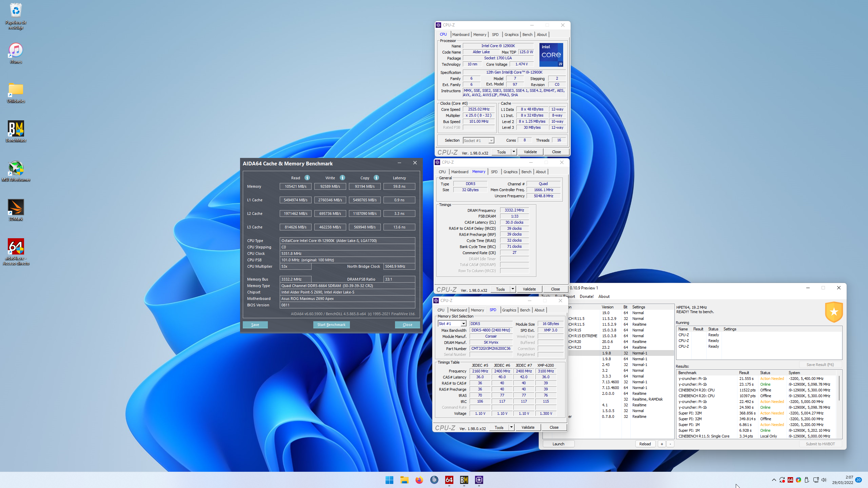Click Reload button in BenchMate
868x488 pixels.
pyautogui.click(x=645, y=444)
